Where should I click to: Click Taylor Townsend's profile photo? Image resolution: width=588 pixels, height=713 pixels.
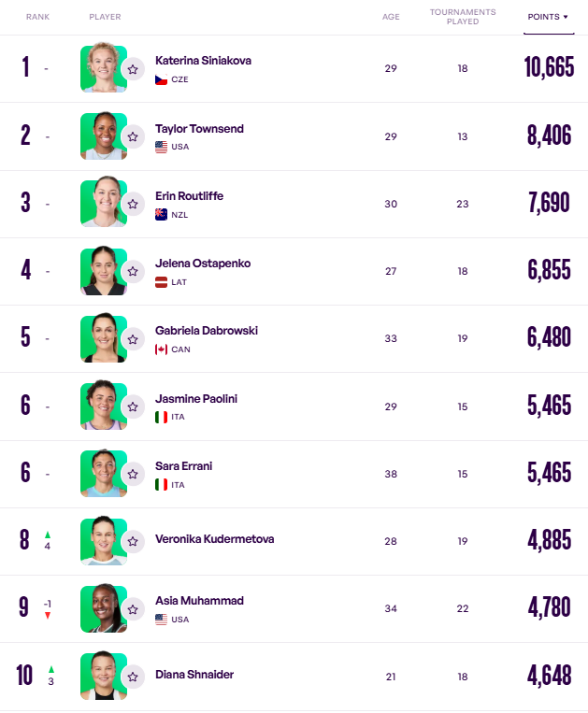tap(102, 136)
